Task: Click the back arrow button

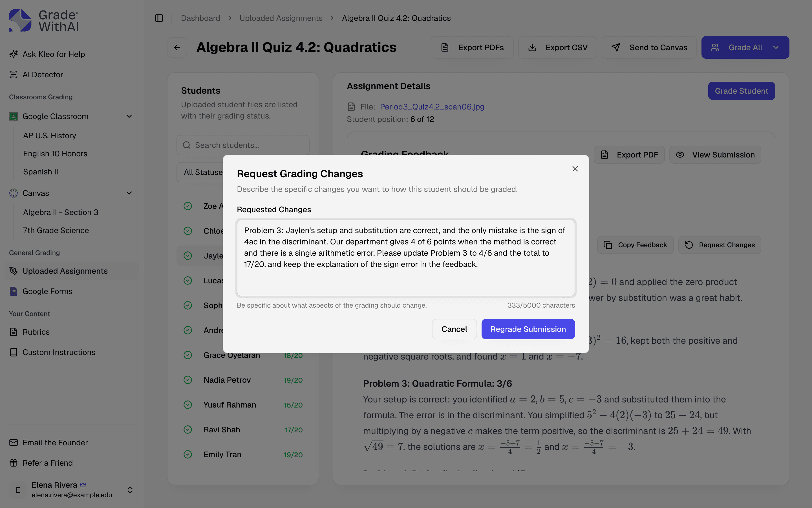Action: tap(177, 47)
